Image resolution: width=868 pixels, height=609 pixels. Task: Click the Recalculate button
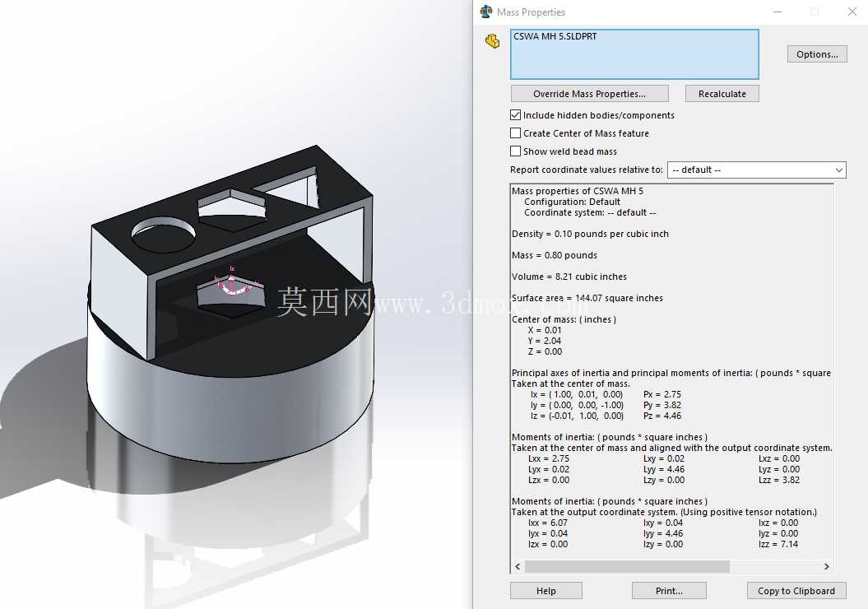722,94
